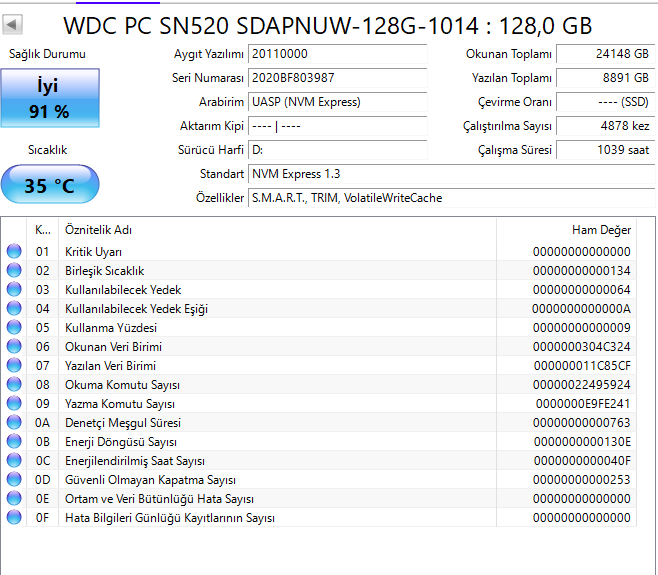Click the Öznitelik Adı column header

[277, 230]
